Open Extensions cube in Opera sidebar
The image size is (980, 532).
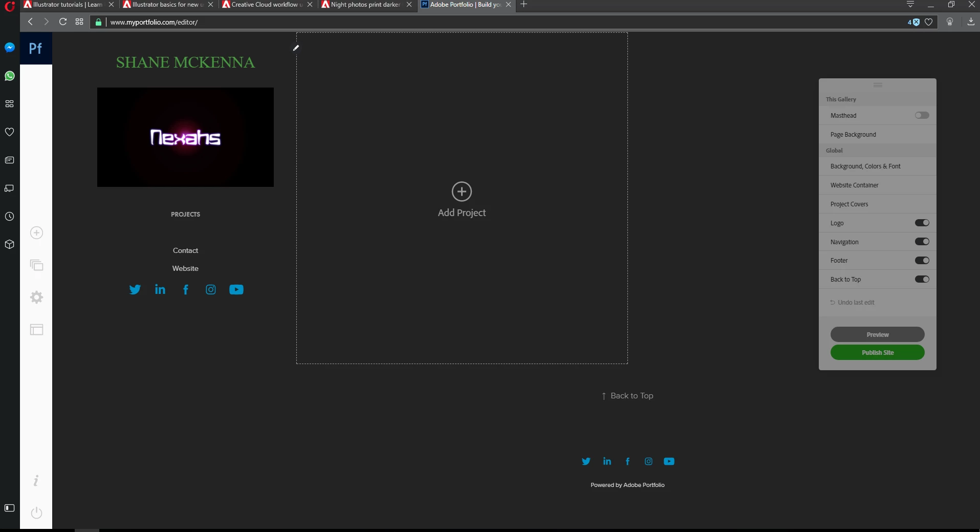(x=9, y=245)
